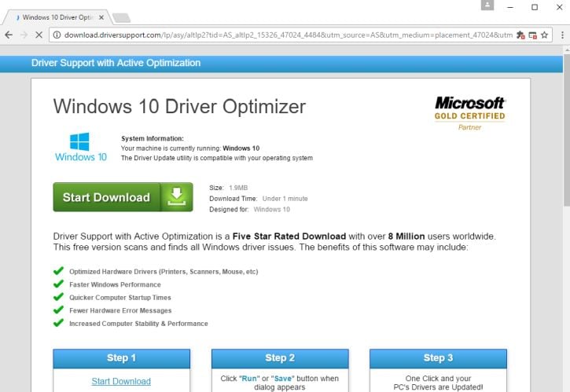570x392 pixels.
Task: Click the blocked pop-up icon in address bar
Action: [532, 35]
